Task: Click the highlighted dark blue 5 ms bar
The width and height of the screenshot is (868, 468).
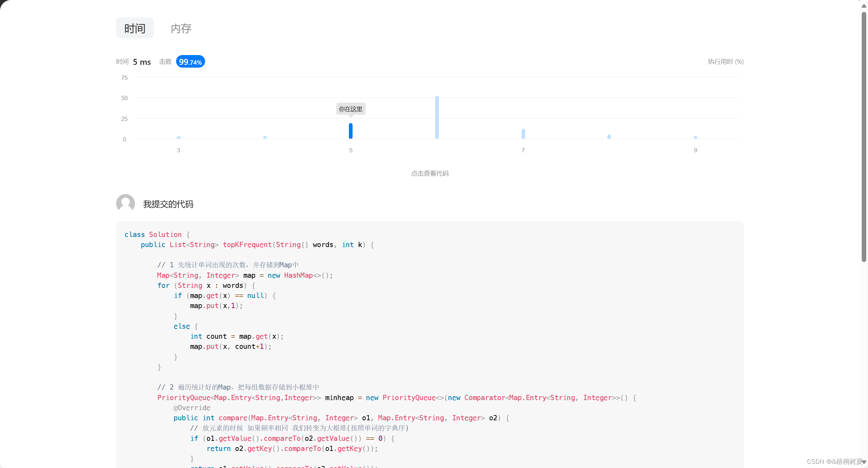Action: pyautogui.click(x=351, y=131)
